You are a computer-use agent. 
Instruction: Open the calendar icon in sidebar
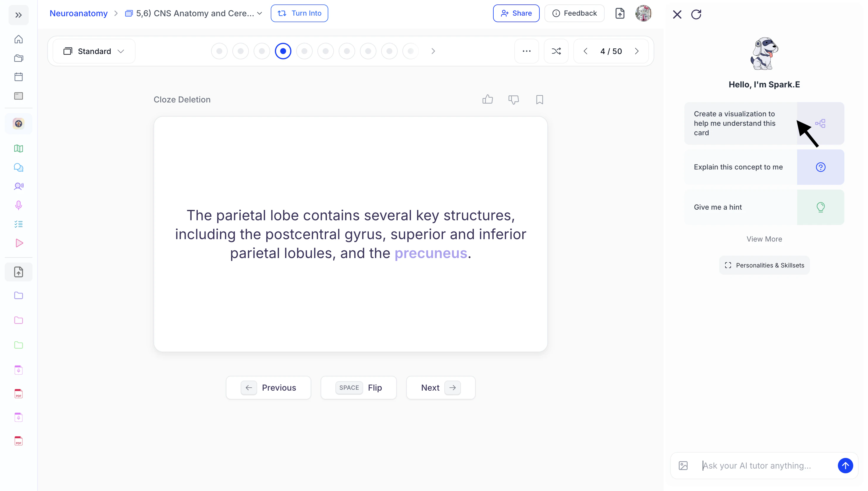tap(19, 77)
